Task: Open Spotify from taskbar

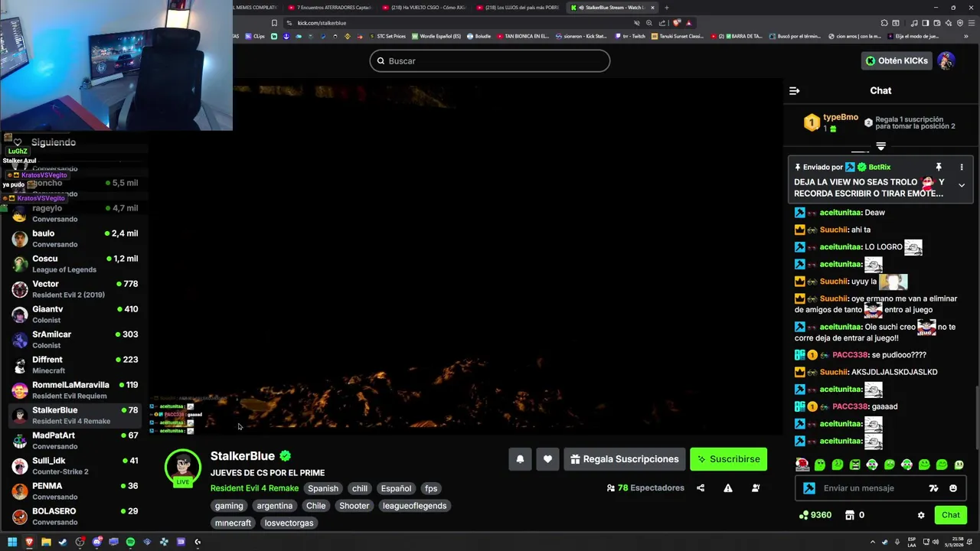Action: pyautogui.click(x=130, y=542)
